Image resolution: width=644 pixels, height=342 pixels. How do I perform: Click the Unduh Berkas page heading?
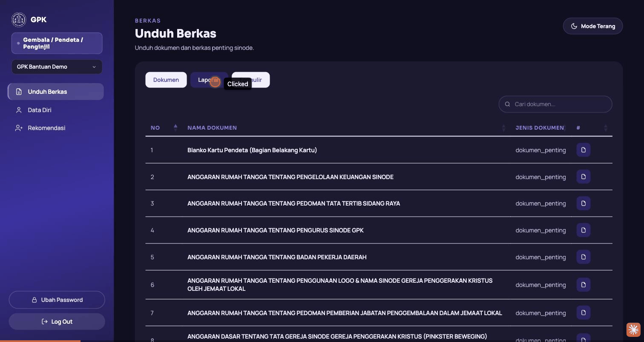(175, 33)
